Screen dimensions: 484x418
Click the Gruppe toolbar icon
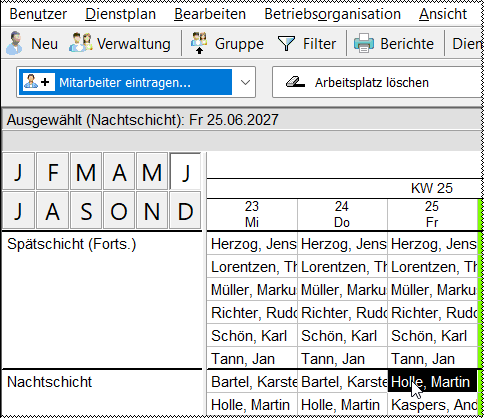pos(199,43)
